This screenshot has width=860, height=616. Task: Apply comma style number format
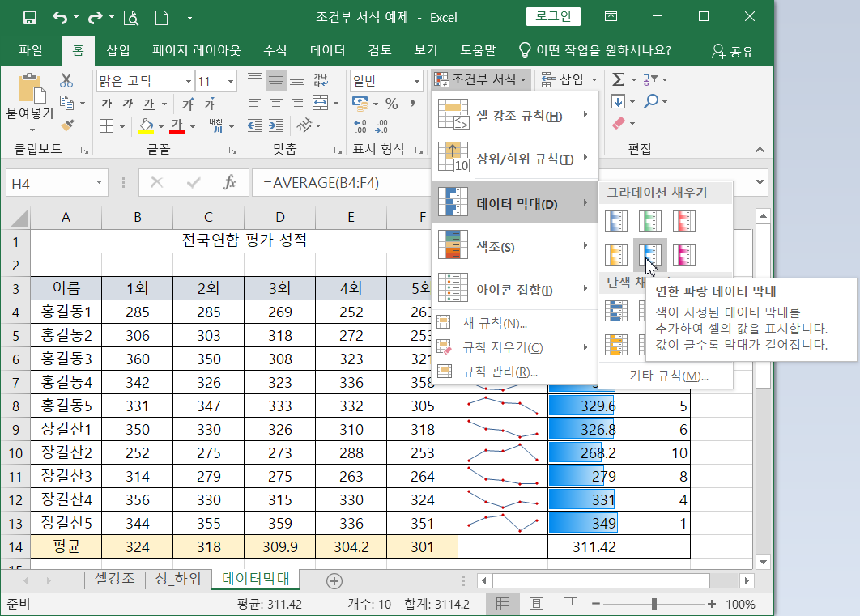pos(412,103)
